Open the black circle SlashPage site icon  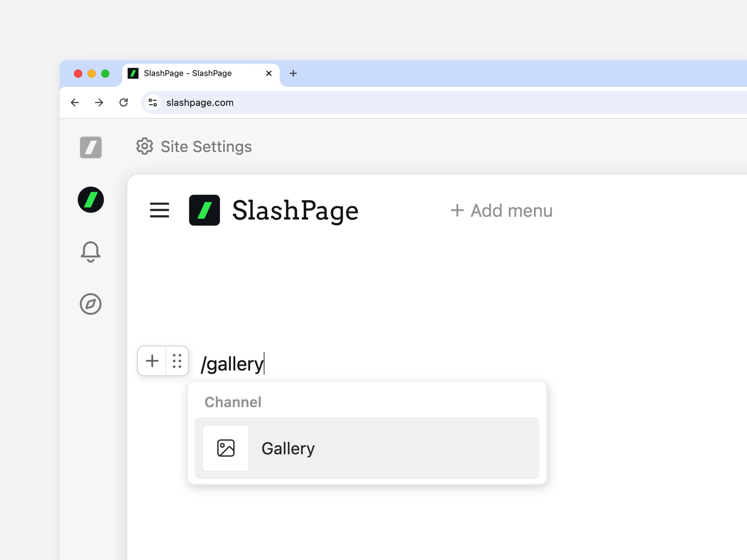[90, 200]
